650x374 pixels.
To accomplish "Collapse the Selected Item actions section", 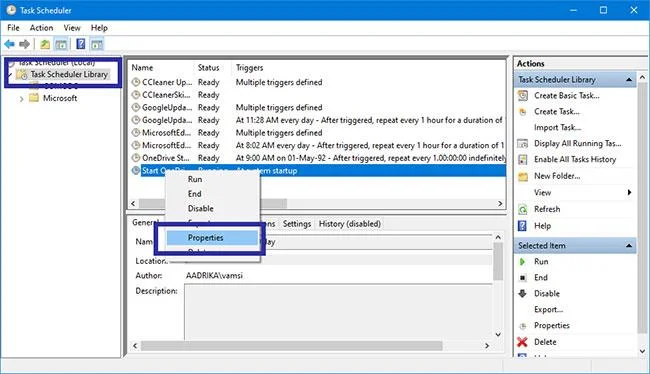I will click(629, 246).
